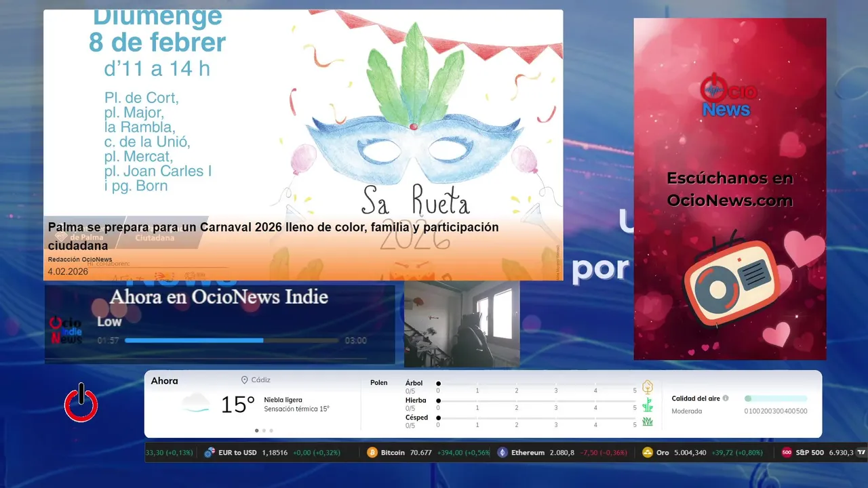Click the OcioNews Indie player logo
This screenshot has width=868, height=488.
(66, 330)
